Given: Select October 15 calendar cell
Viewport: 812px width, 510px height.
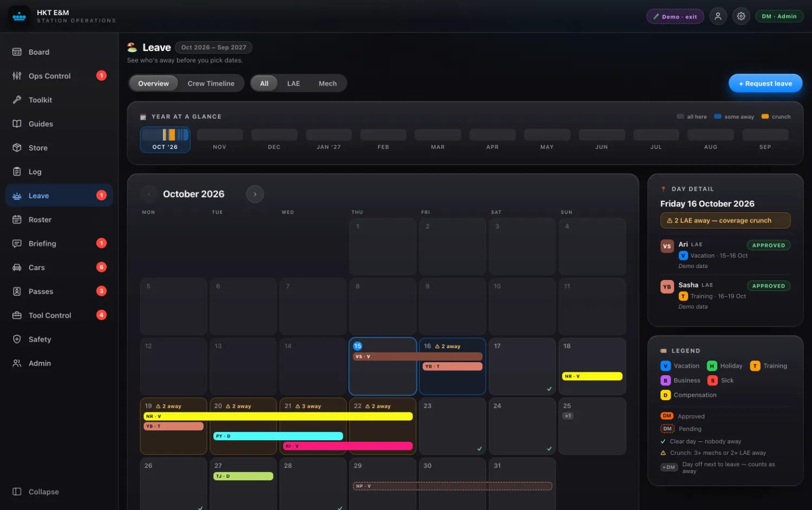Looking at the screenshot, I should click(x=383, y=367).
